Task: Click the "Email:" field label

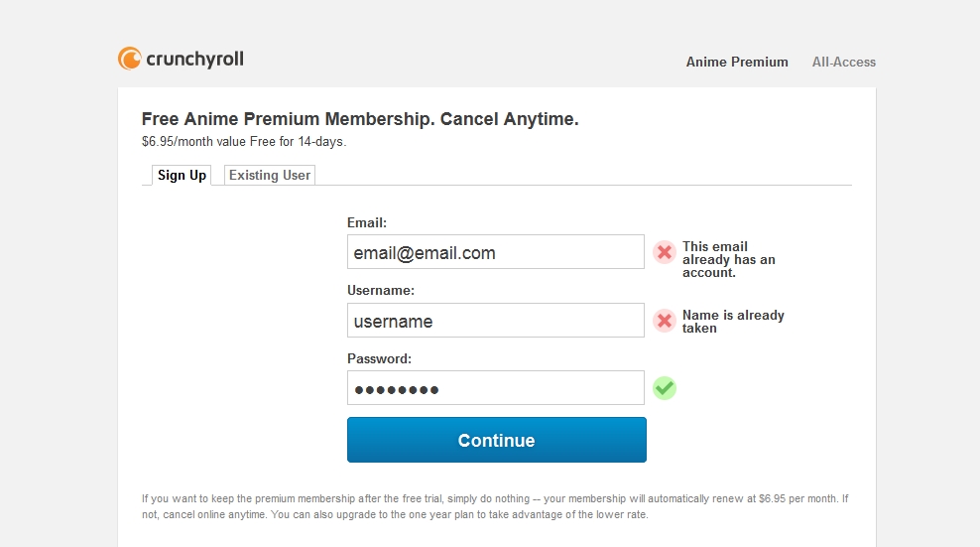Action: (x=367, y=222)
